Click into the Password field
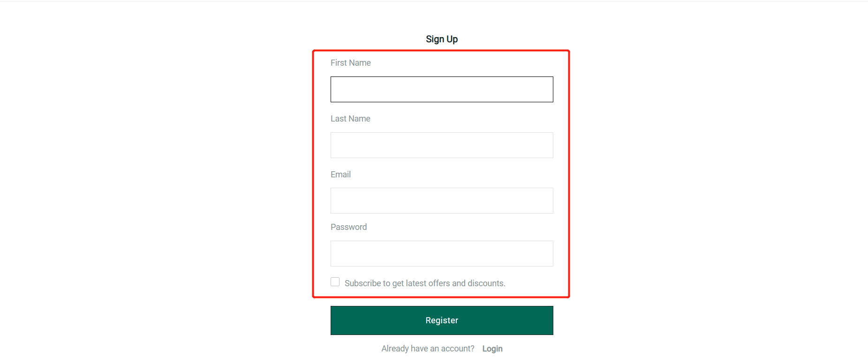 442,253
